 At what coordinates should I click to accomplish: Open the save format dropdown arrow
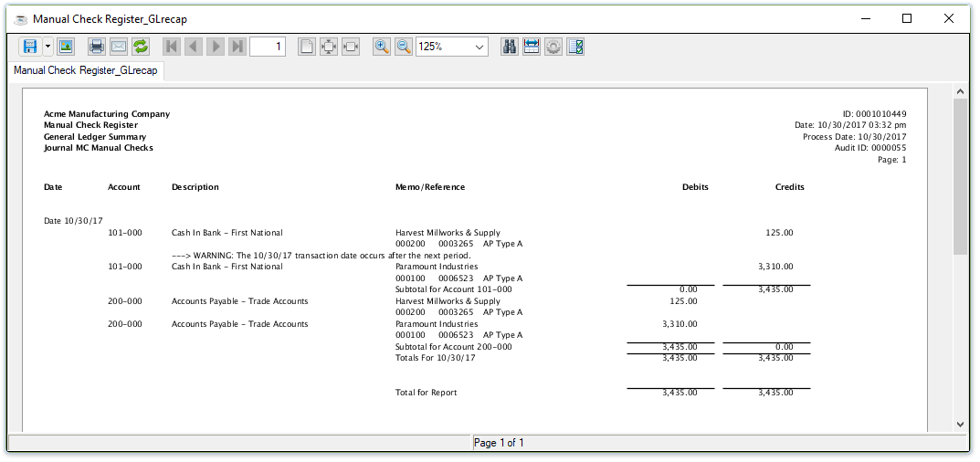coord(47,47)
